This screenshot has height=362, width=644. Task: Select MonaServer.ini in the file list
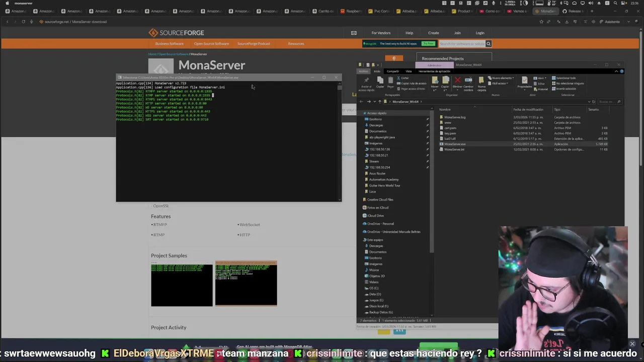coord(454,149)
